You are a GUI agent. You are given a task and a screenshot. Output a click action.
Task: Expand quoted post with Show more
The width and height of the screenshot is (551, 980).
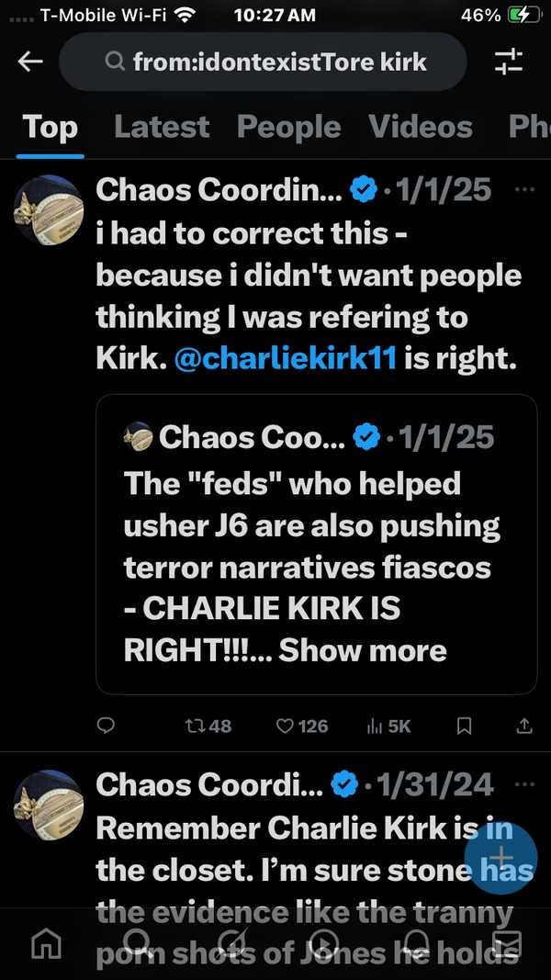[x=363, y=650]
